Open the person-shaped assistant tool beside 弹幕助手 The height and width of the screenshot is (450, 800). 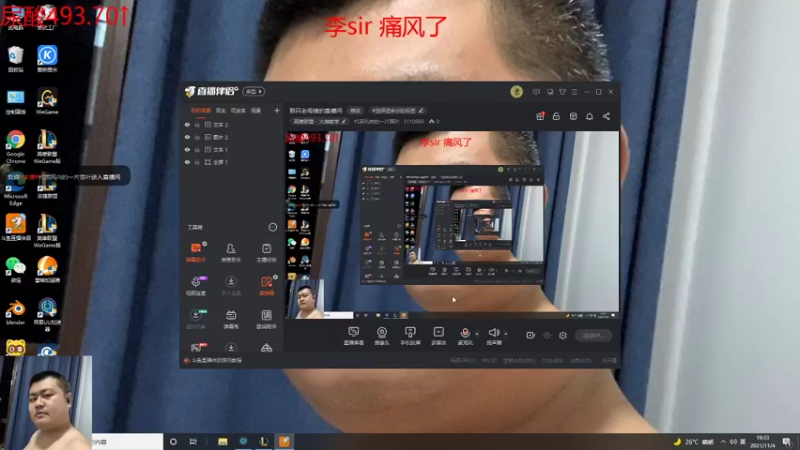(x=231, y=252)
